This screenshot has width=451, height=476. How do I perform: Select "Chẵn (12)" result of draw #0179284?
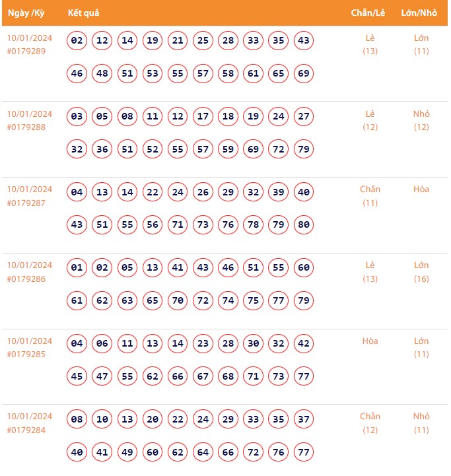pos(370,423)
